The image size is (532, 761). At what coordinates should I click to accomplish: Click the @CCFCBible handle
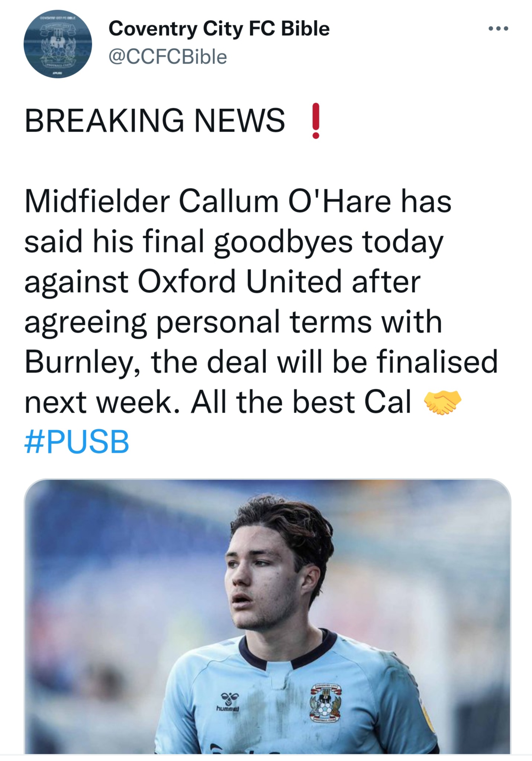pos(167,57)
